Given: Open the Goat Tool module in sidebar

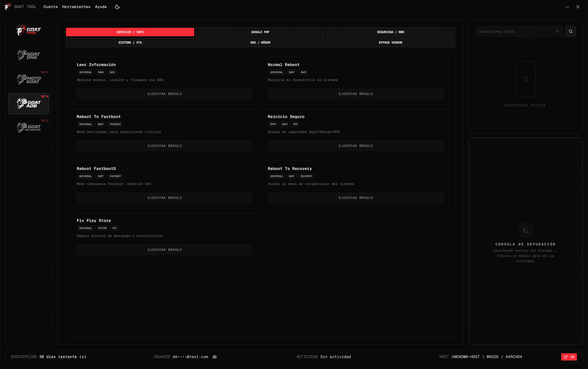Looking at the screenshot, I should tap(29, 31).
